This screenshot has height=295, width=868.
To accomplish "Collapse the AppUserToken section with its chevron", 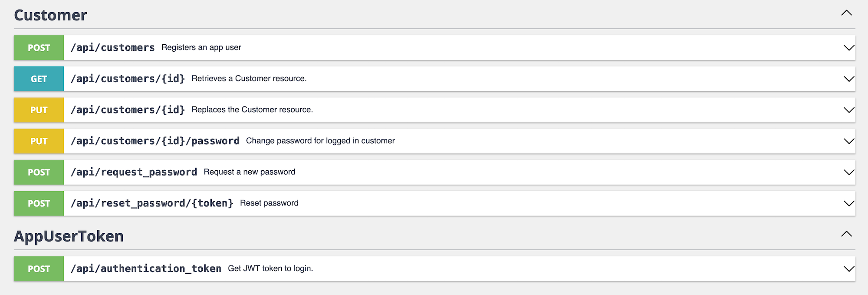I will click(x=846, y=234).
